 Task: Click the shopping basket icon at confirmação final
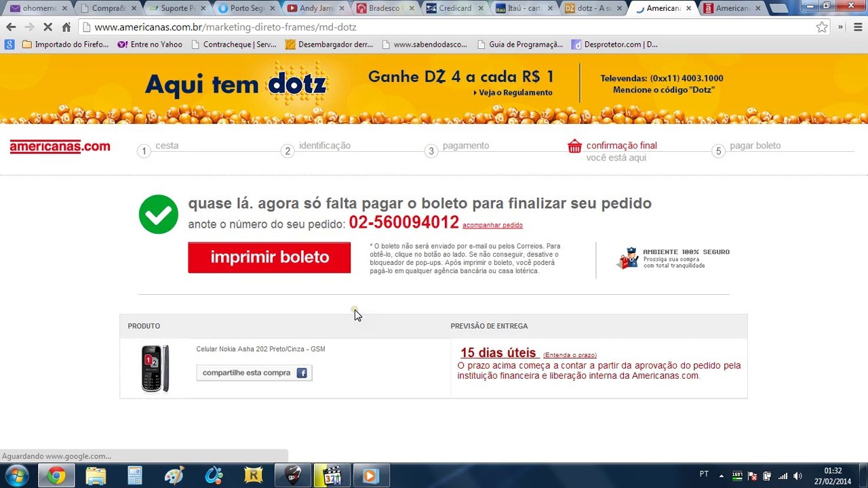tap(574, 146)
